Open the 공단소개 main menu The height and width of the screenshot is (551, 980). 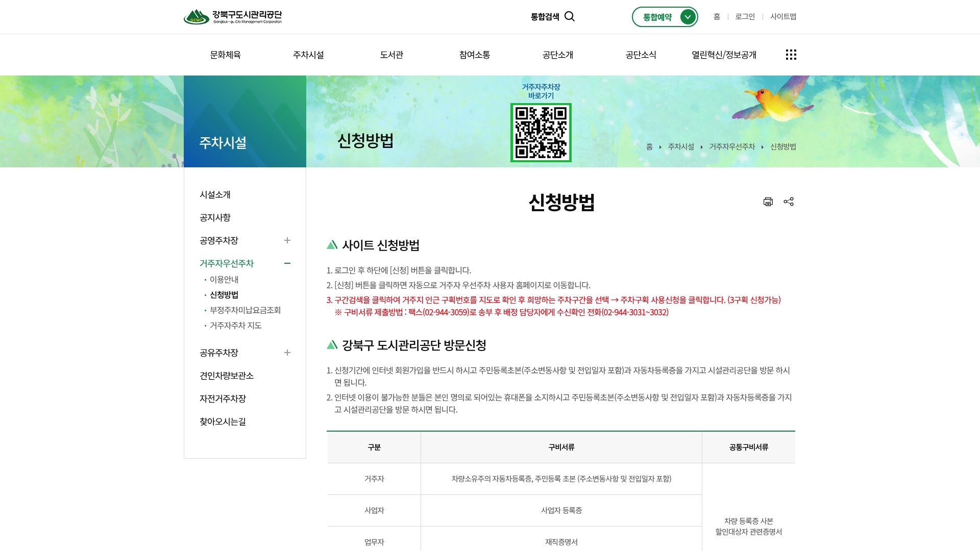tap(558, 55)
